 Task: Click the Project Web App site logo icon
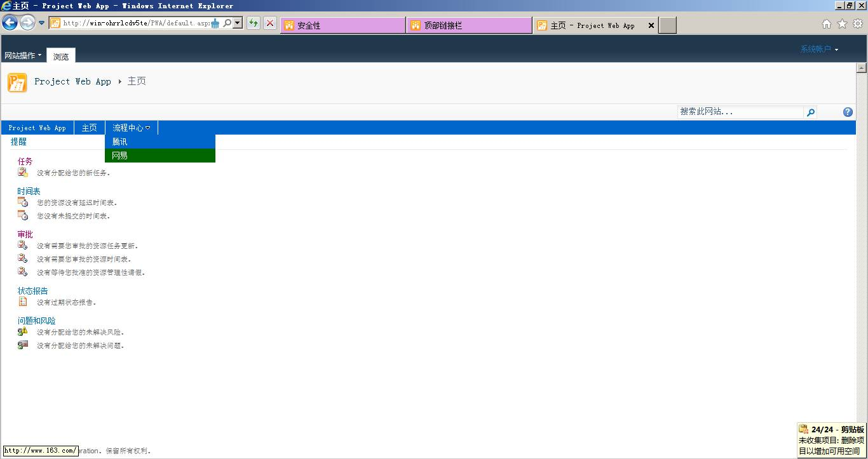[17, 83]
